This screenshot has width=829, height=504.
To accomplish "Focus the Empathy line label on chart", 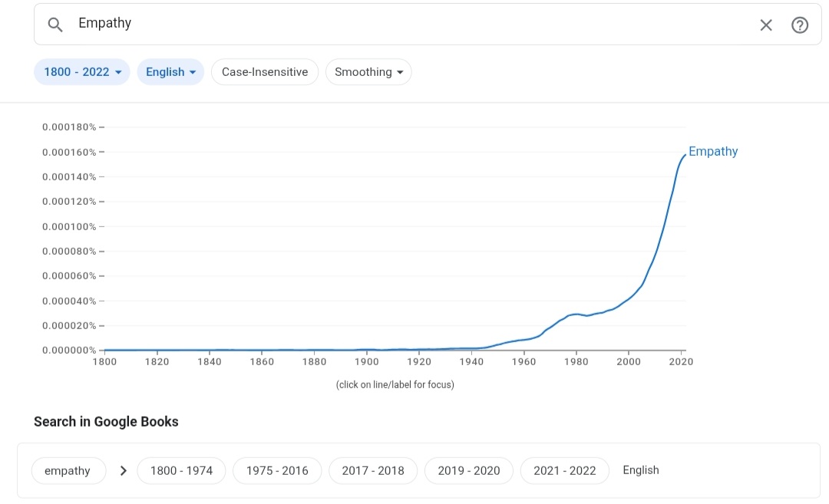I will click(713, 151).
